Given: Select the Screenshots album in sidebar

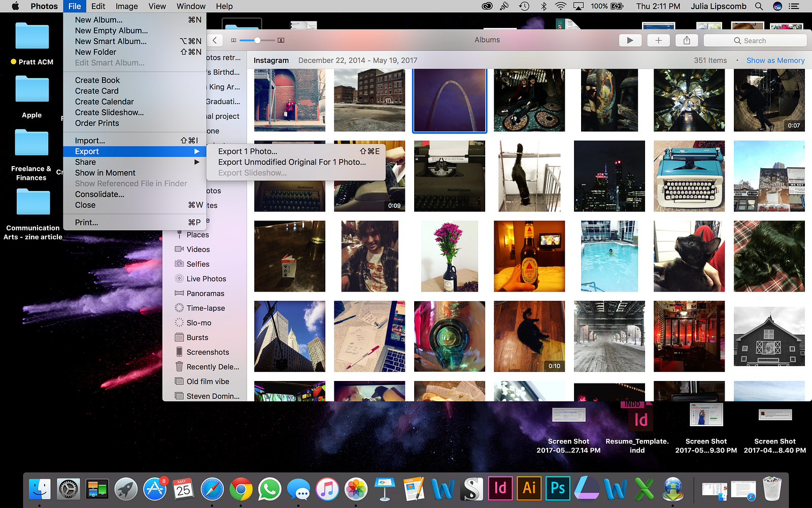Looking at the screenshot, I should click(x=207, y=352).
